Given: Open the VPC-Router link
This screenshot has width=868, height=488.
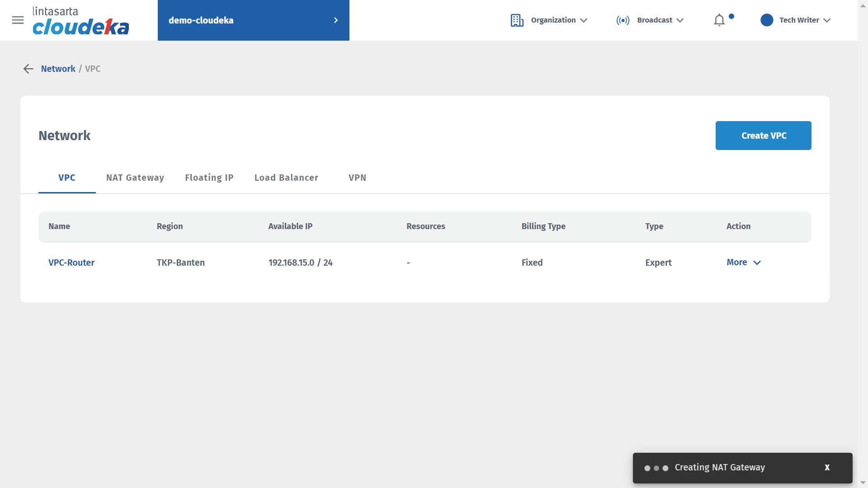Looking at the screenshot, I should [71, 263].
